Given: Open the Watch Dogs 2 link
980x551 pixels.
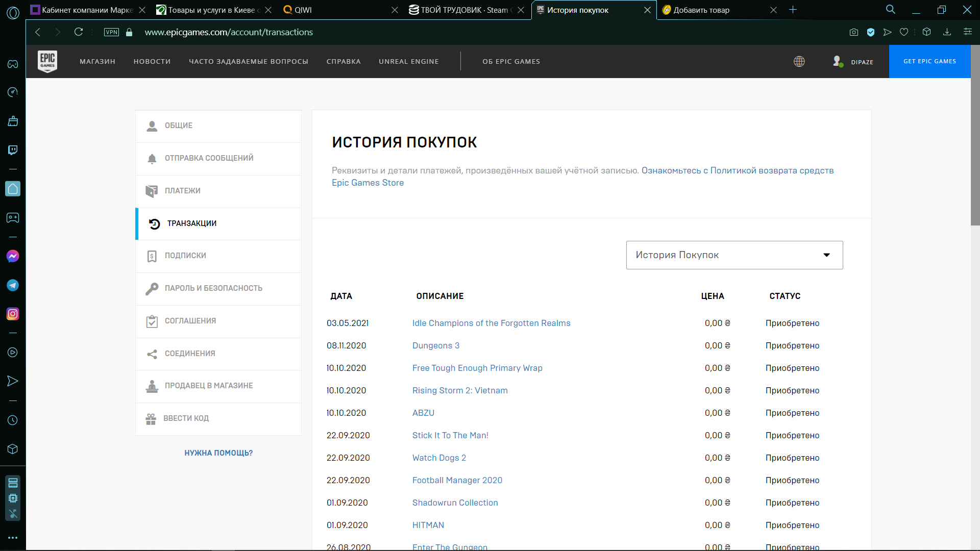Looking at the screenshot, I should pos(439,458).
